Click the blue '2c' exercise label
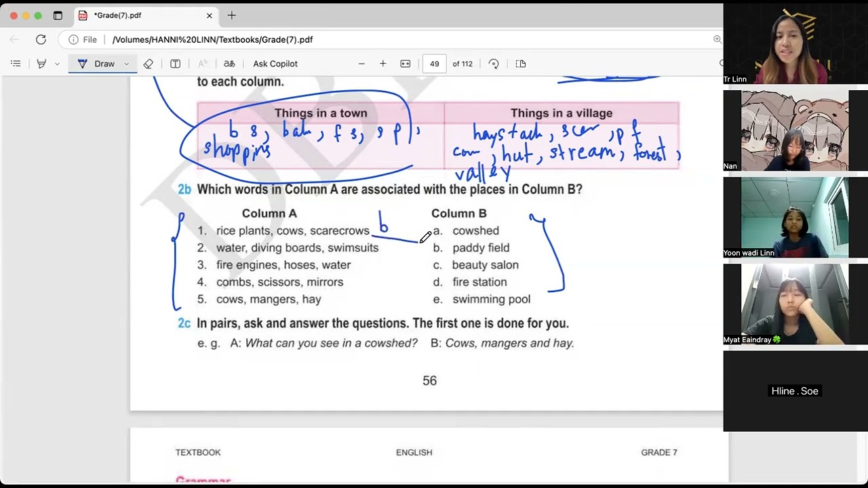This screenshot has width=868, height=488. [x=184, y=323]
